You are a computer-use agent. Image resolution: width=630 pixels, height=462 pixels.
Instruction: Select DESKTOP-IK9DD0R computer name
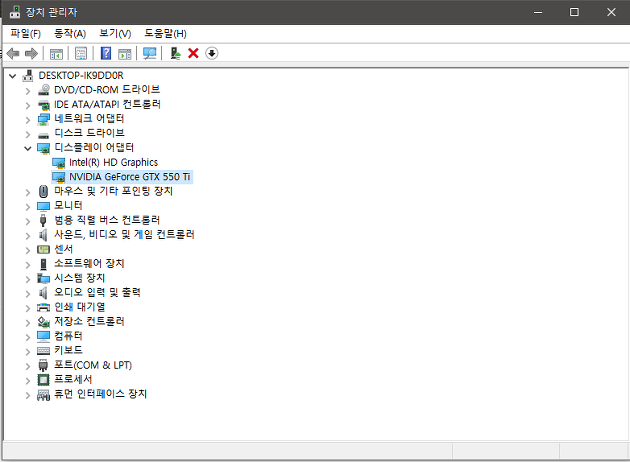81,76
